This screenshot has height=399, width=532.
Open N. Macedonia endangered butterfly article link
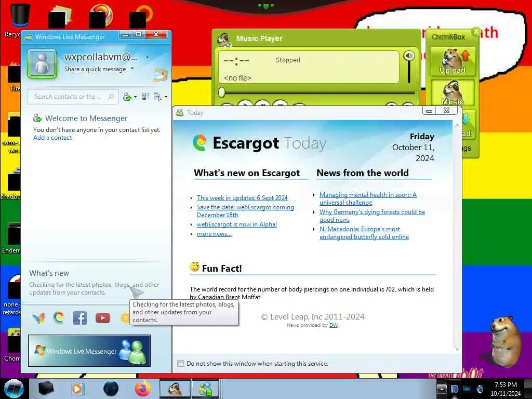coord(364,233)
